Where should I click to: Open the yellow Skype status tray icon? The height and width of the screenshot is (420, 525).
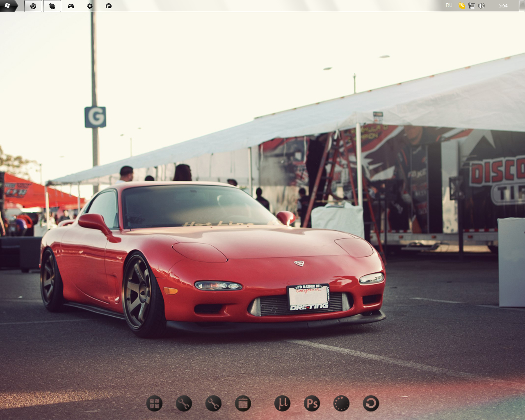pos(462,6)
